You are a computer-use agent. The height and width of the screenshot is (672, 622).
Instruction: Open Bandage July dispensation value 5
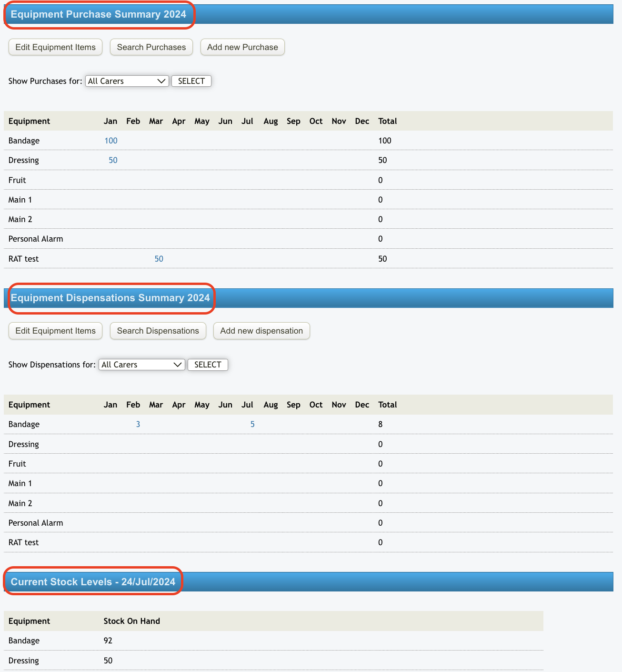coord(252,424)
